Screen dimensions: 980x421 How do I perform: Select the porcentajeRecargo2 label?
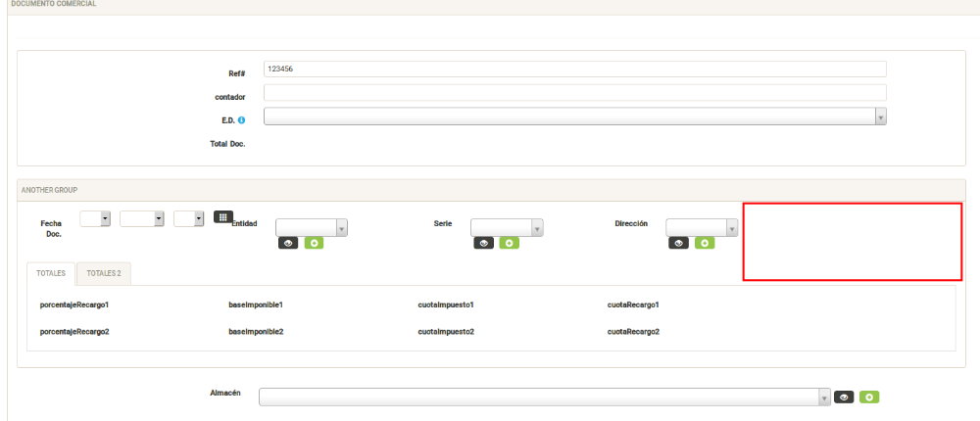click(74, 332)
